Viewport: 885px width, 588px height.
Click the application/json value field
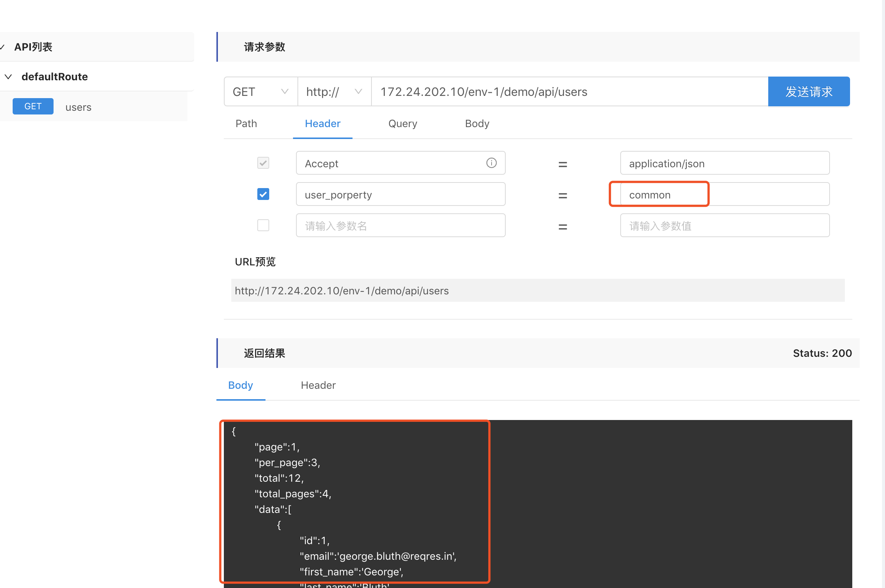[724, 164]
